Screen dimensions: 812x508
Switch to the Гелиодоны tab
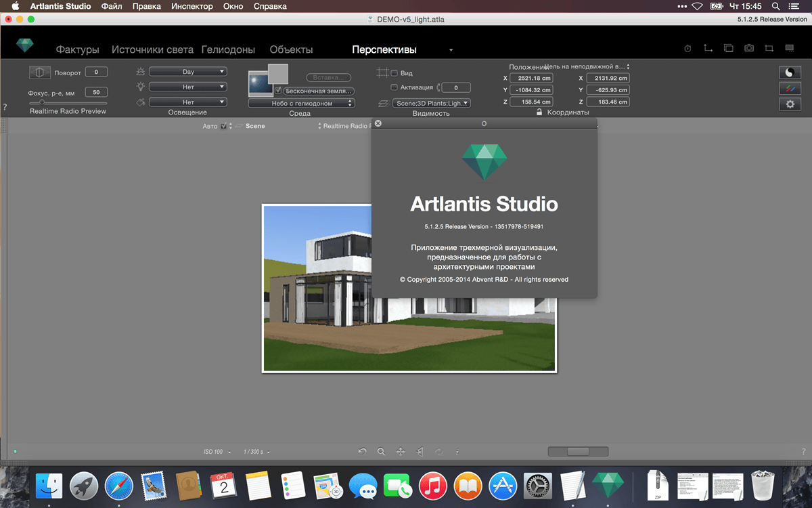(x=228, y=49)
